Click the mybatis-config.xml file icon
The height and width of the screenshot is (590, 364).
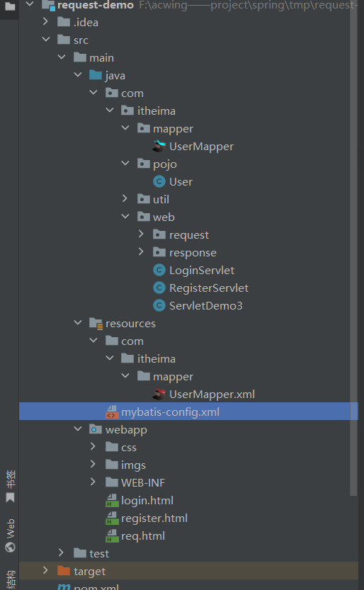[x=112, y=412]
